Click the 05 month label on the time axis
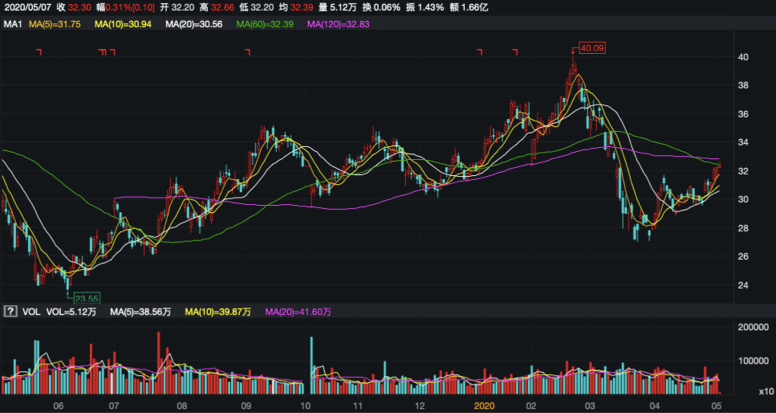Screen dimensions: 776x413 point(717,405)
